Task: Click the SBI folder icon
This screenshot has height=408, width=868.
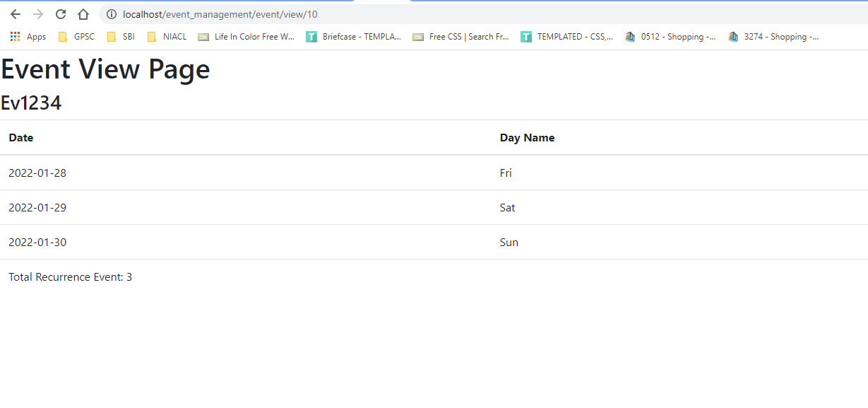Action: [x=111, y=37]
